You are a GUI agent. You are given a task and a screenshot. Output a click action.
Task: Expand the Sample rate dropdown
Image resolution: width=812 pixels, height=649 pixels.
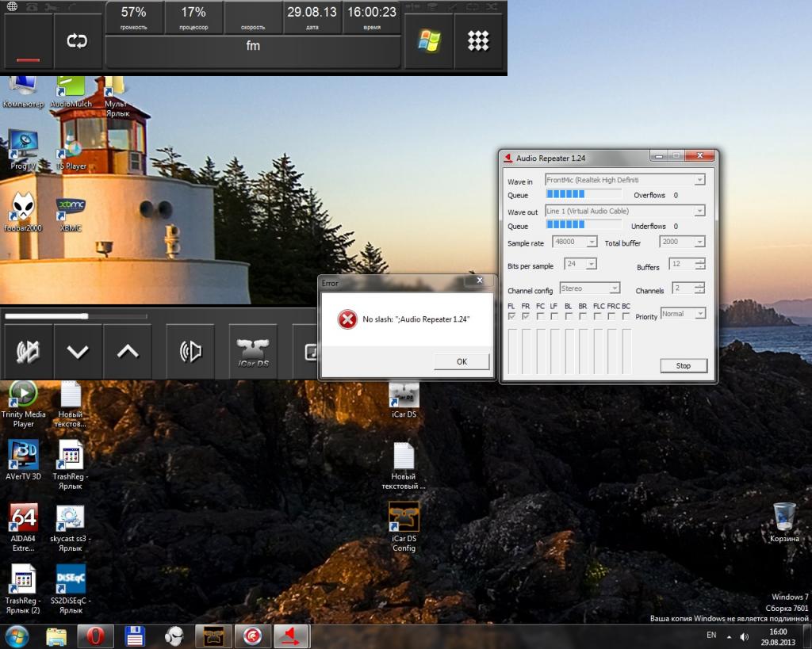[591, 242]
